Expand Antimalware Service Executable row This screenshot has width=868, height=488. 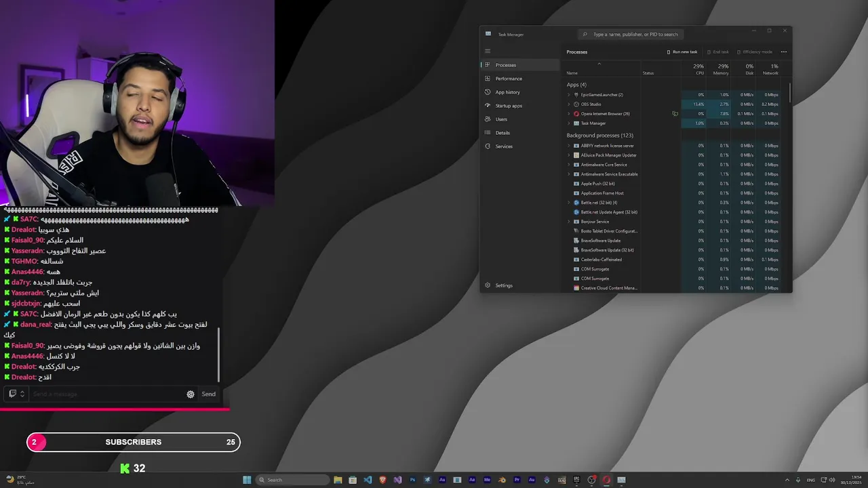[569, 174]
